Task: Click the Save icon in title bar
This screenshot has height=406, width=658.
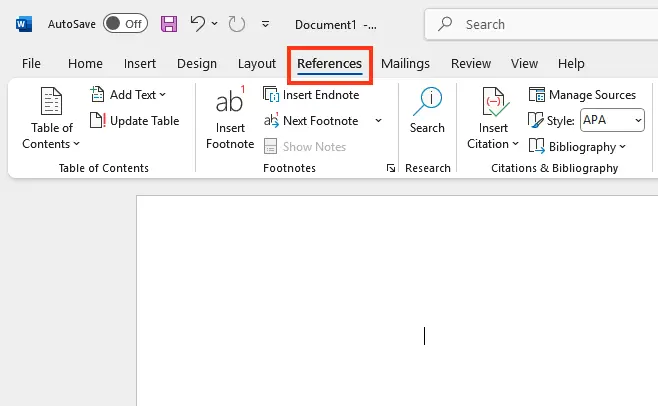Action: [x=169, y=23]
